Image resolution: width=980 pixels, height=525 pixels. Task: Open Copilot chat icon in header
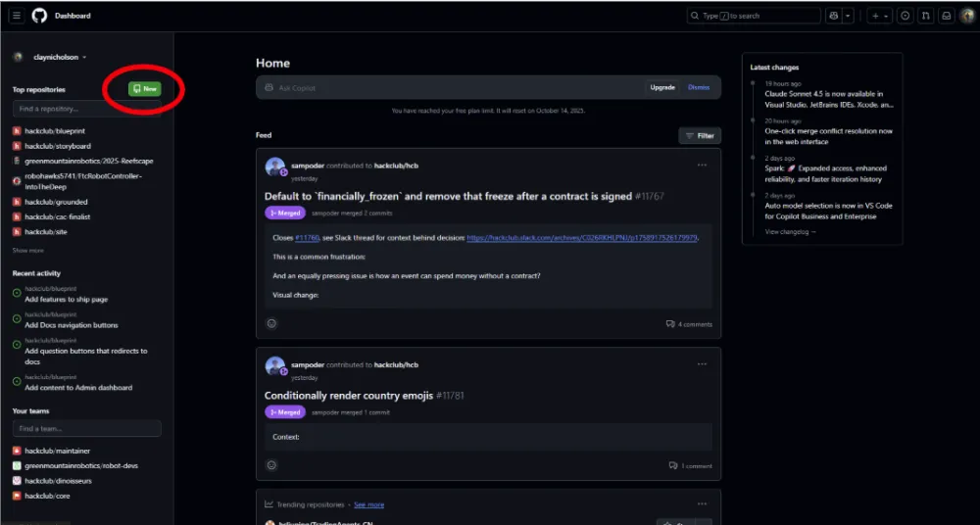click(x=833, y=16)
